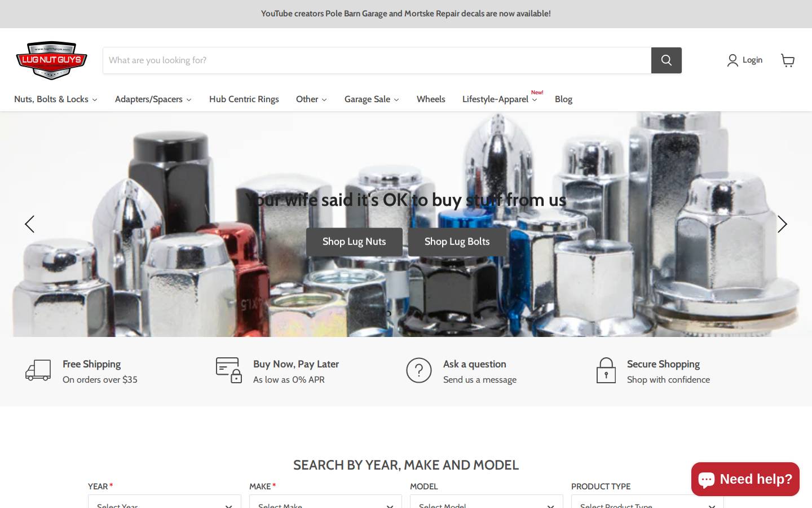Open the Select Make dropdown

coord(325,502)
